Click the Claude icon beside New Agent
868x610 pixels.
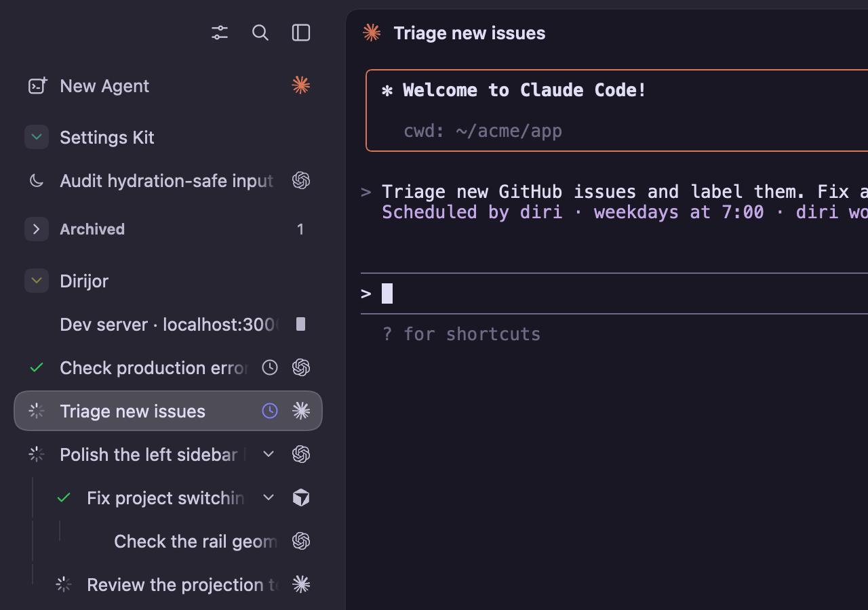tap(301, 85)
